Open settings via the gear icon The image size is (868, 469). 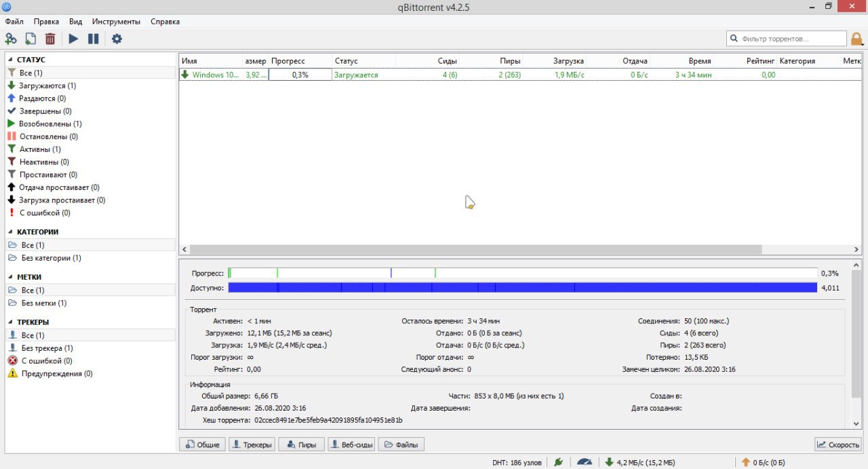117,39
